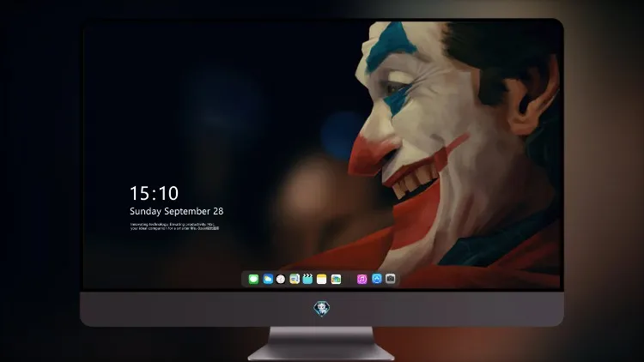The image size is (644, 362).
Task: Open the green Messages app in dock
Action: click(x=253, y=279)
